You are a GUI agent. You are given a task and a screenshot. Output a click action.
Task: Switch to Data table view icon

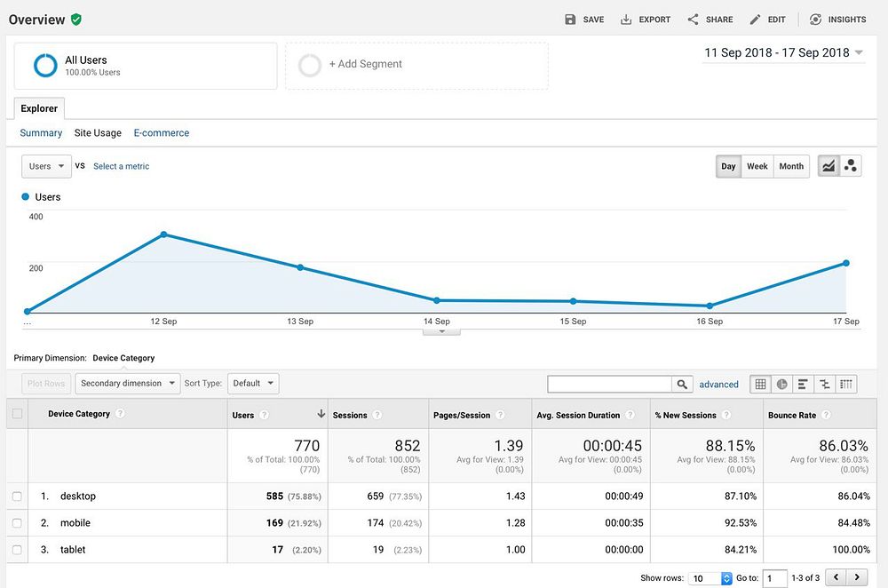[761, 384]
